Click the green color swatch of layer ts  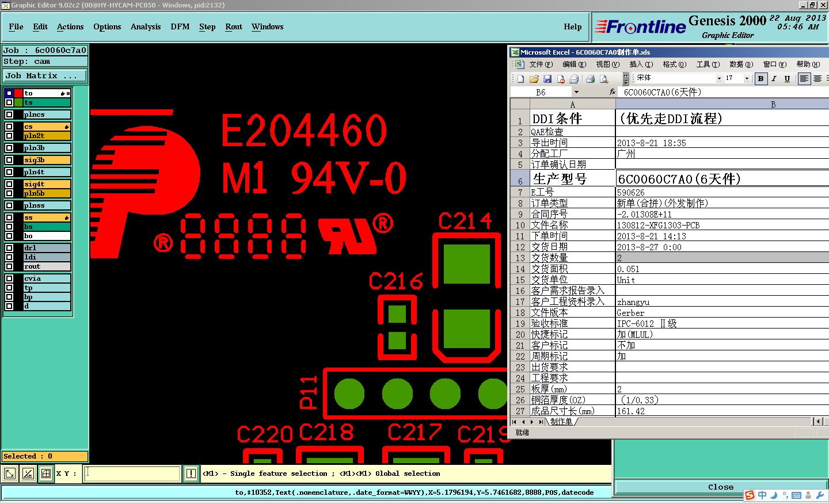pyautogui.click(x=18, y=102)
